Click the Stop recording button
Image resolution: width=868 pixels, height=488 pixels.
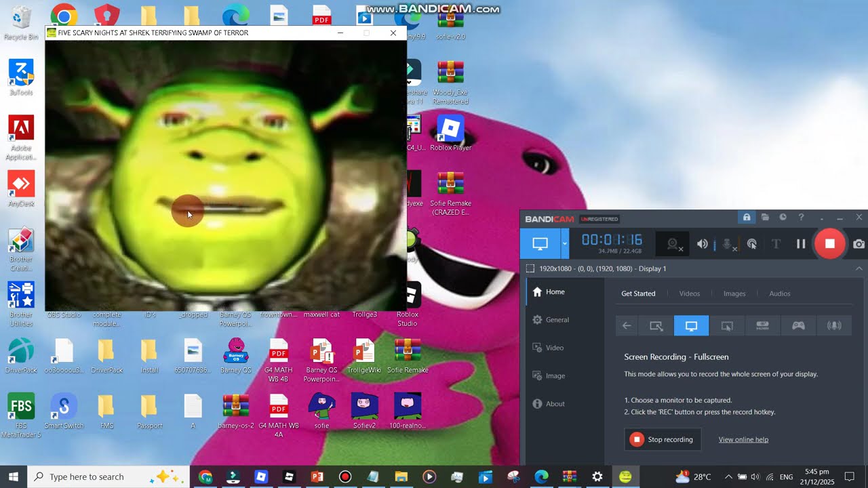click(663, 439)
